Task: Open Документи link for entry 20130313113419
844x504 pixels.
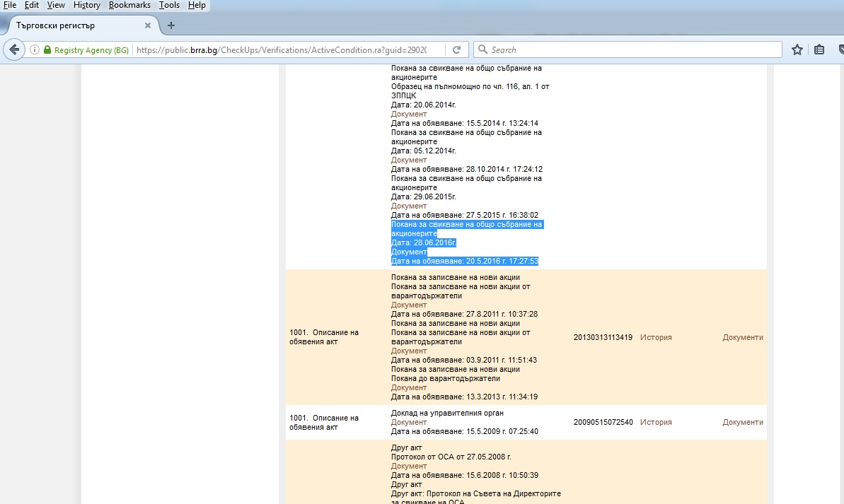Action: pyautogui.click(x=743, y=337)
